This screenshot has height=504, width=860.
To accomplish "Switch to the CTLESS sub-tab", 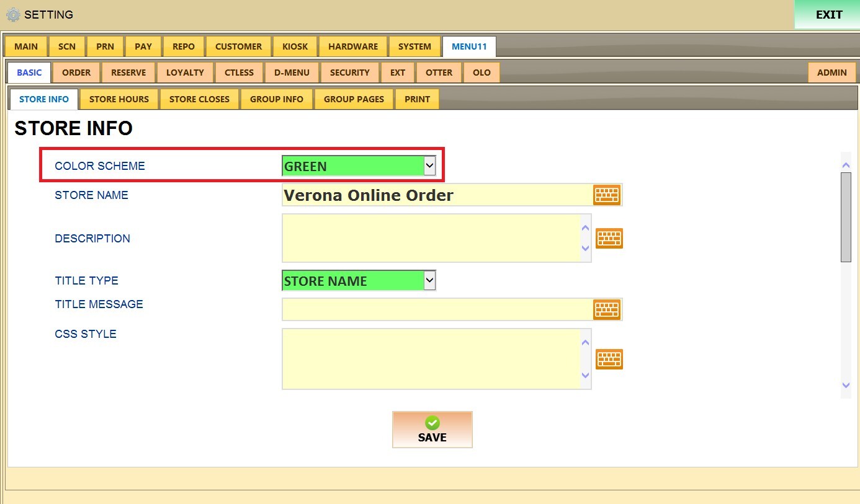I will (240, 73).
